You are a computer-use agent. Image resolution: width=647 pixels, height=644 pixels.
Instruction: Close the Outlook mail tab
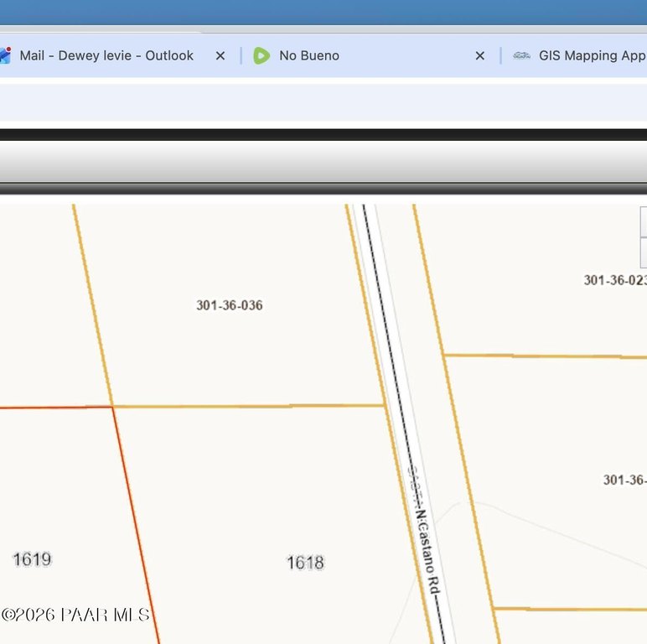point(220,55)
